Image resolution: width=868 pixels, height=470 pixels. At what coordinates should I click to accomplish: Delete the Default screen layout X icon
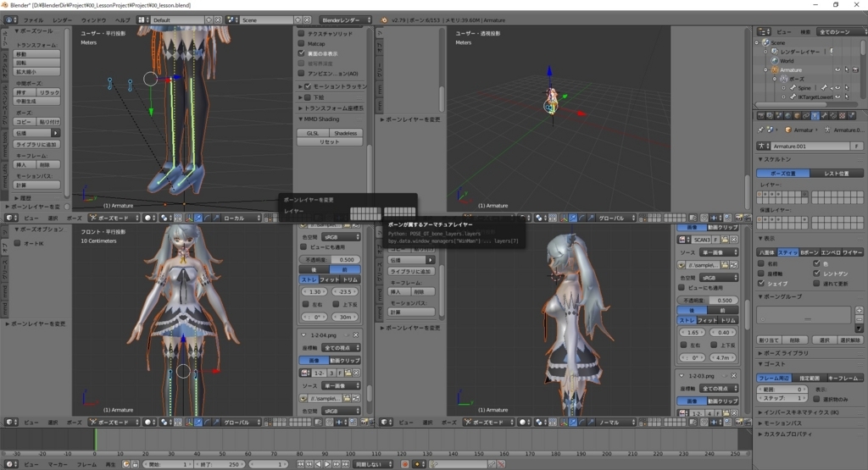tap(218, 20)
